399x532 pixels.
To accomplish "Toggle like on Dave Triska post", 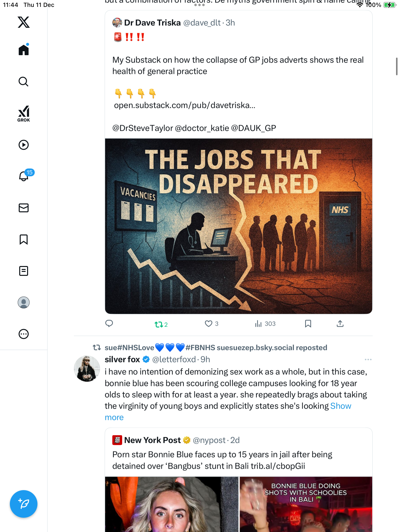I will [x=209, y=324].
